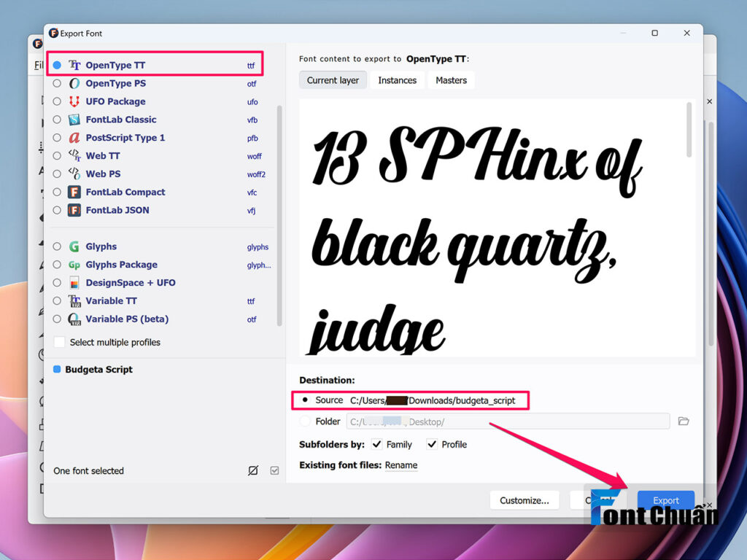Switch to the Instances tab

(398, 80)
